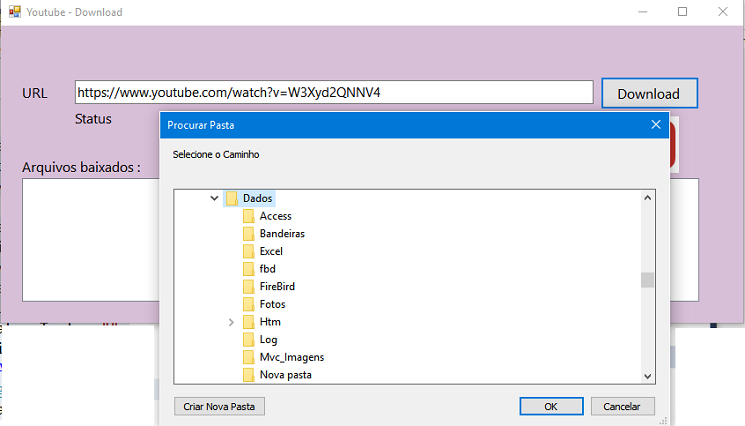Image resolution: width=745 pixels, height=426 pixels.
Task: Select the Nova pasta folder icon
Action: pyautogui.click(x=248, y=375)
